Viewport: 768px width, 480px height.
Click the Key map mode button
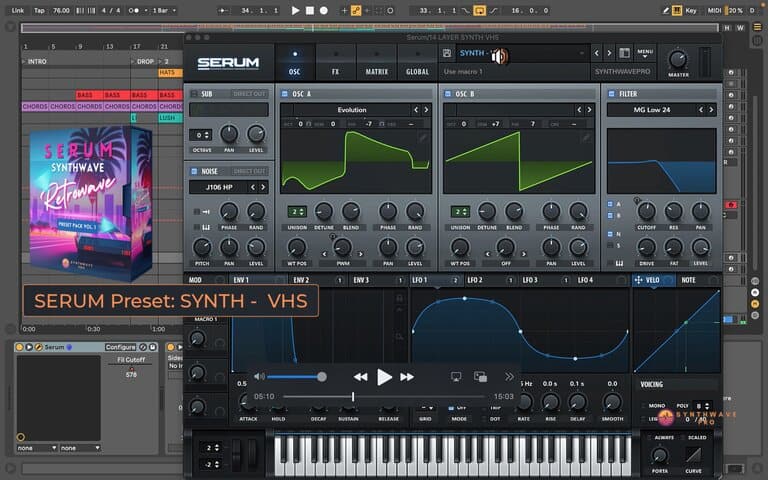[691, 10]
